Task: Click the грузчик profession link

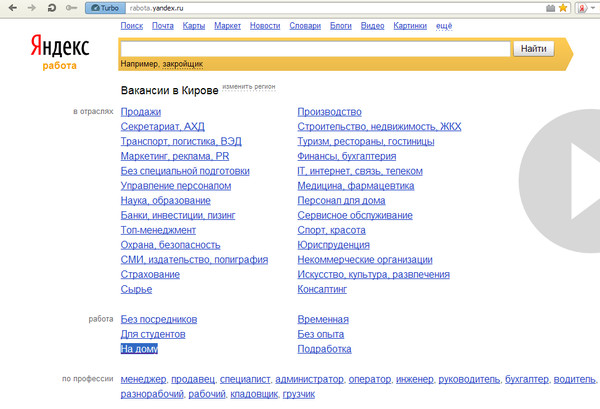Action: 298,394
